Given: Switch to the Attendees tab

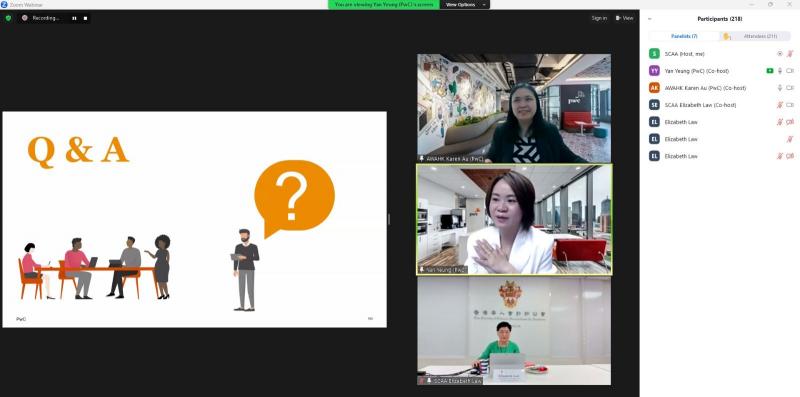Looking at the screenshot, I should click(x=760, y=36).
